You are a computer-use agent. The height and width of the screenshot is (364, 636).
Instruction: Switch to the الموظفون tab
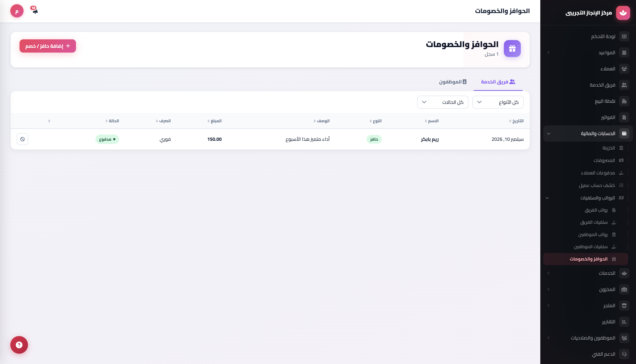pos(453,82)
